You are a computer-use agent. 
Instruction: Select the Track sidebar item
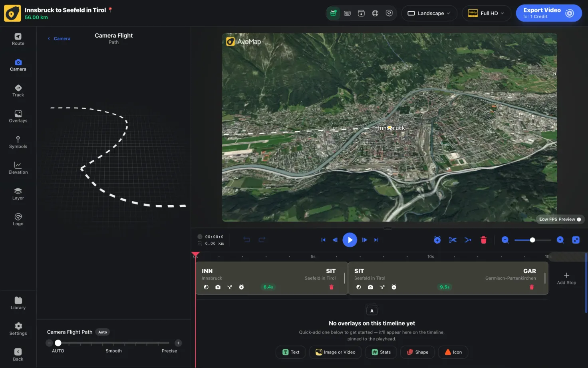(18, 91)
